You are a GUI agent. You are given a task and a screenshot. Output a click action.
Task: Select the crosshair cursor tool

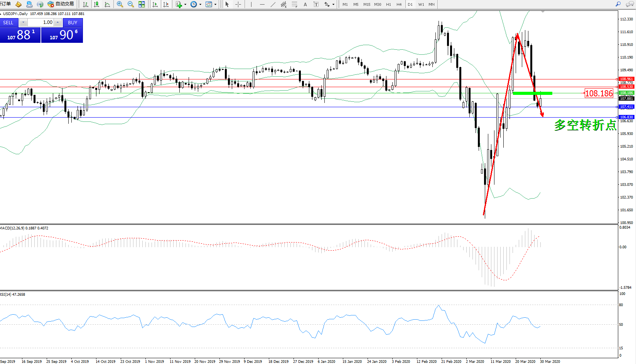[x=238, y=4]
